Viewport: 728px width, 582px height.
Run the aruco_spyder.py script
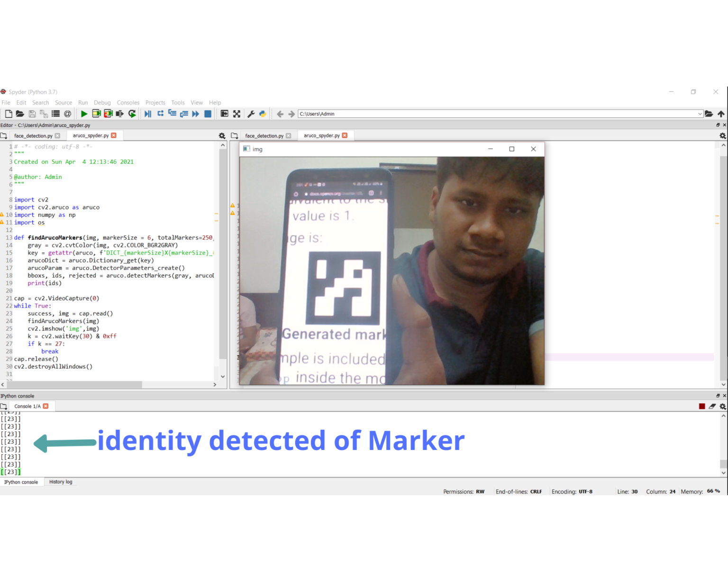[83, 114]
